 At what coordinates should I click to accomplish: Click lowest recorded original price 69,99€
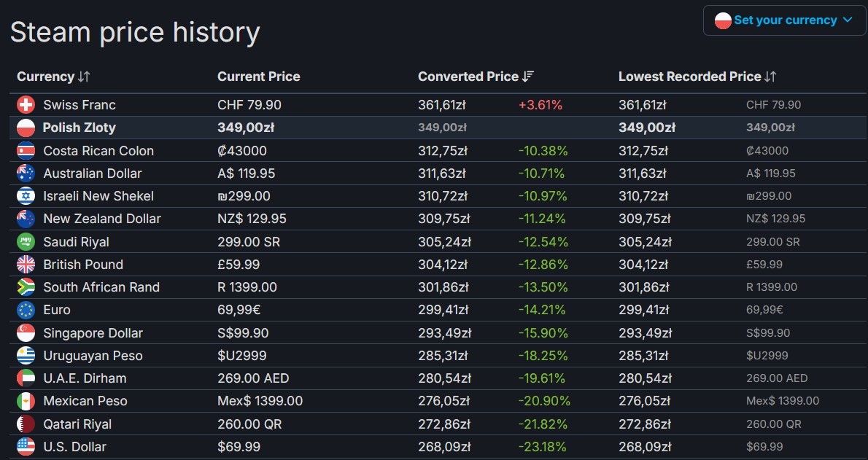(764, 310)
